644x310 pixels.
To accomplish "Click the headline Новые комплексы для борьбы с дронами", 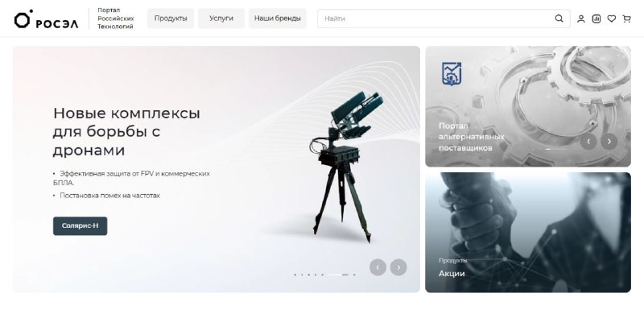I will (126, 132).
